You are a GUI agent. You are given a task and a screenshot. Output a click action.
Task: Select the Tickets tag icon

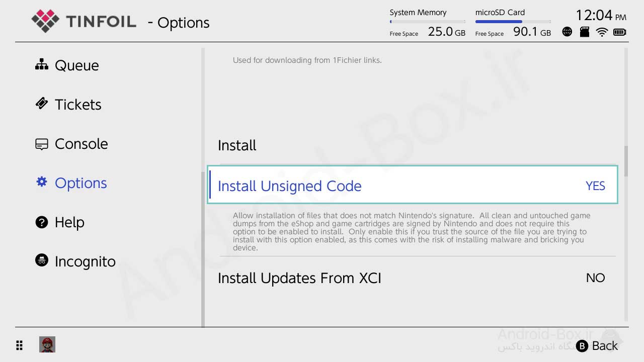click(x=41, y=104)
